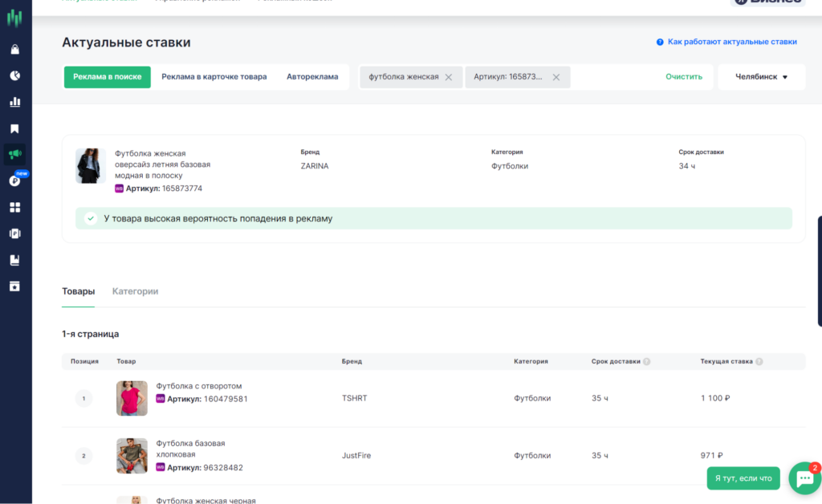The height and width of the screenshot is (504, 822).
Task: Click the pink 'Футболка с отворотом' thumbnail
Action: pyautogui.click(x=132, y=398)
